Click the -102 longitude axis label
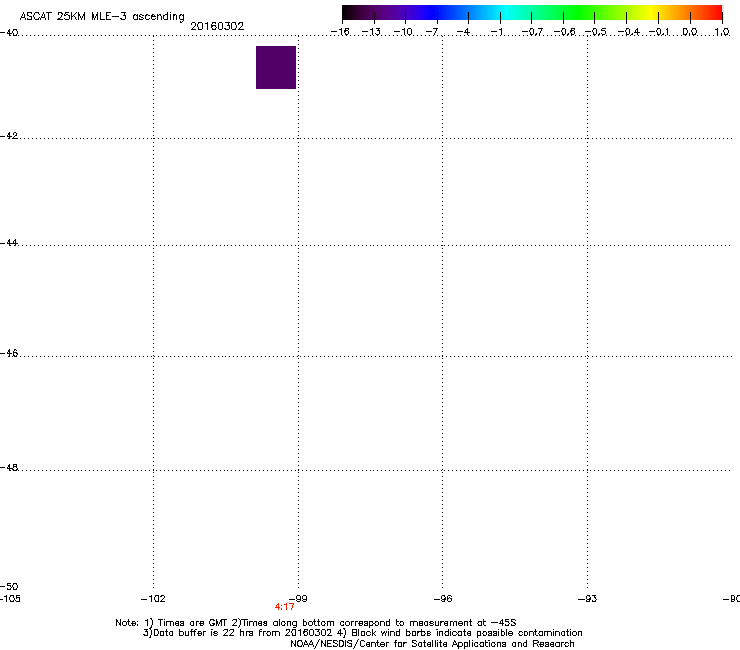The width and height of the screenshot is (740, 650). (153, 599)
